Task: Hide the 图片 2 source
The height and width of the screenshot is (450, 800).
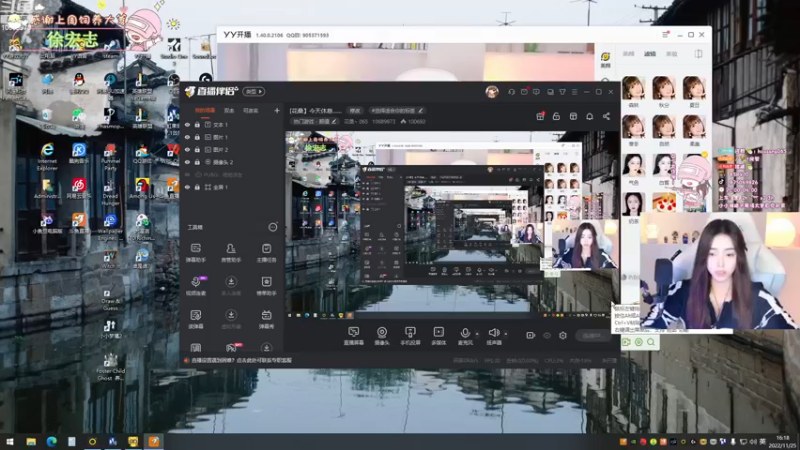Action: pyautogui.click(x=187, y=149)
